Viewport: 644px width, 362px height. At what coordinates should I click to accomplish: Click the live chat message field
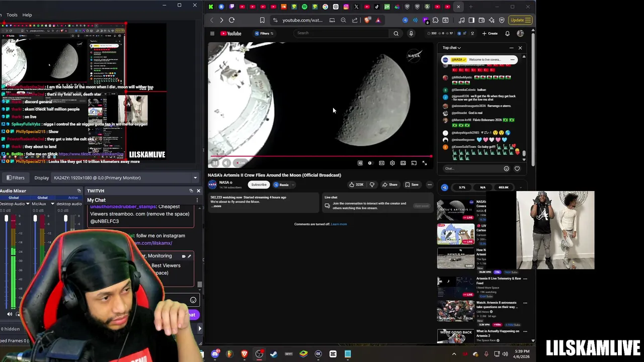pos(473,168)
